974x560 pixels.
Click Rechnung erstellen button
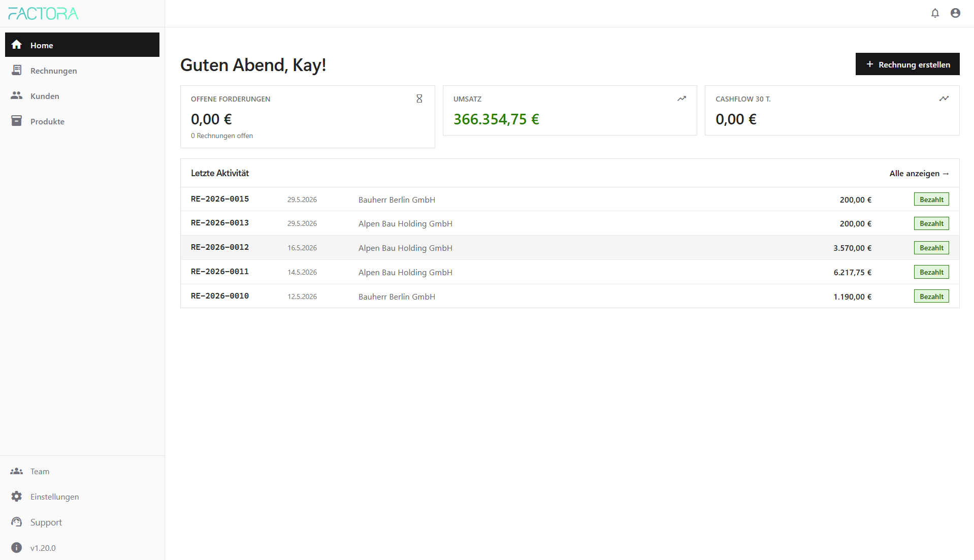click(907, 64)
